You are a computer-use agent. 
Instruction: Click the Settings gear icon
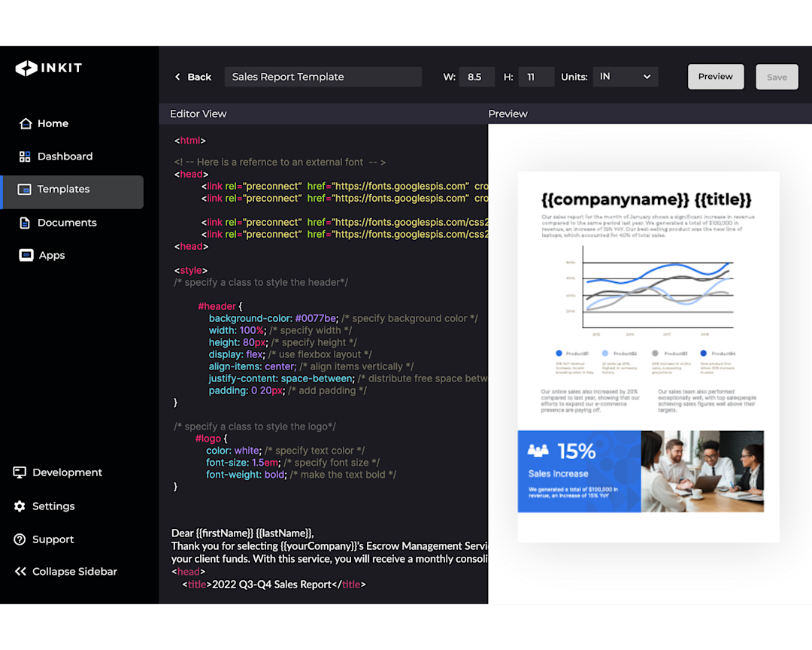coord(20,506)
